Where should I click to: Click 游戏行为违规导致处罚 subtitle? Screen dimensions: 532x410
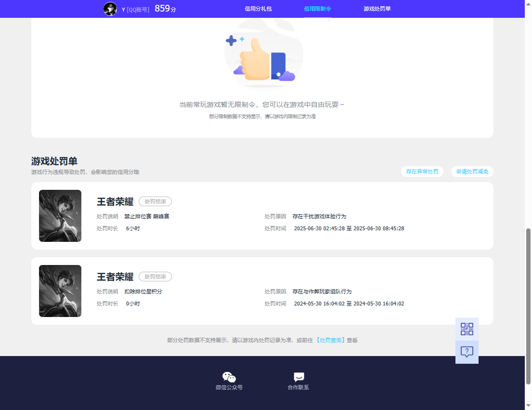85,172
